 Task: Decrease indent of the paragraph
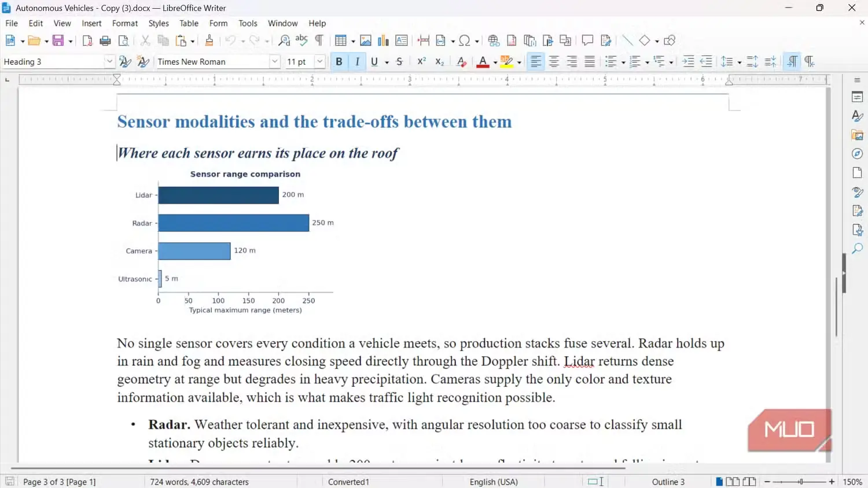point(706,62)
